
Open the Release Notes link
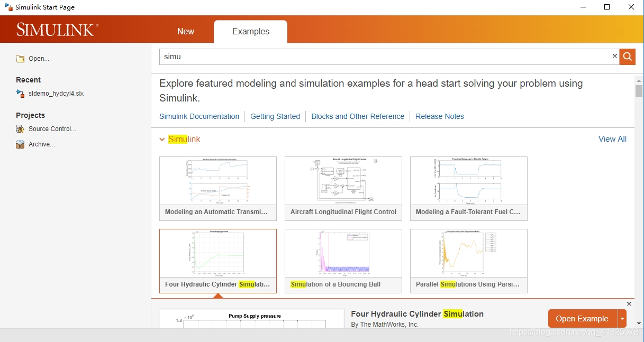pyautogui.click(x=440, y=116)
